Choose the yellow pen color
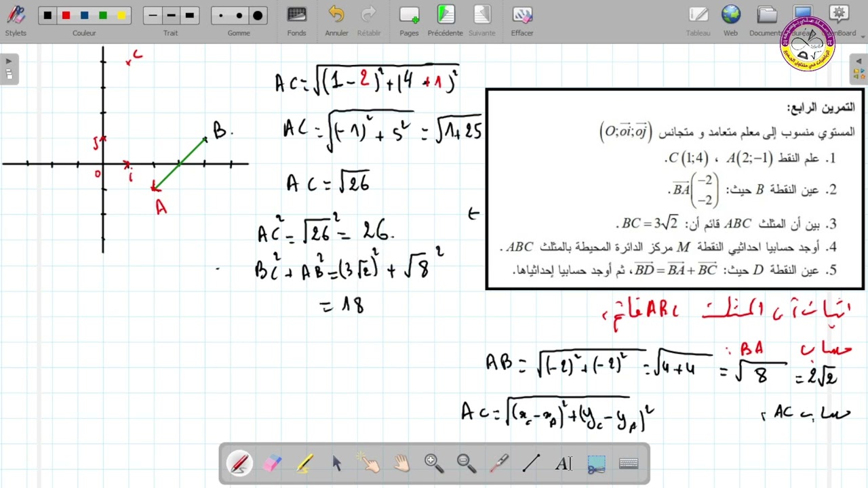 pos(121,16)
